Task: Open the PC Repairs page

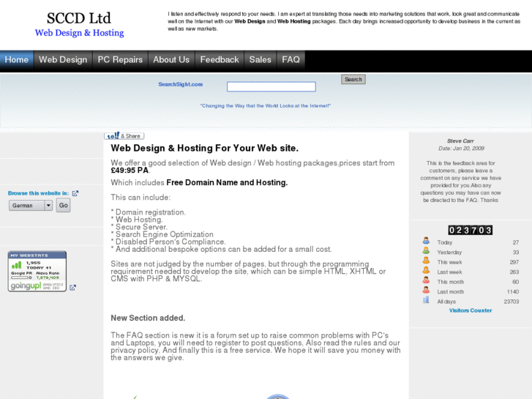Action: (x=120, y=60)
